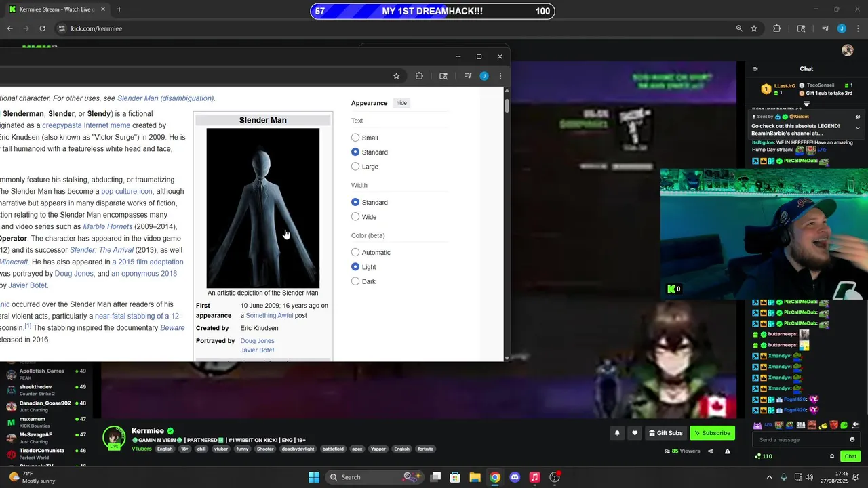The height and width of the screenshot is (488, 868).
Task: Click the battlefield tag
Action: click(x=333, y=449)
